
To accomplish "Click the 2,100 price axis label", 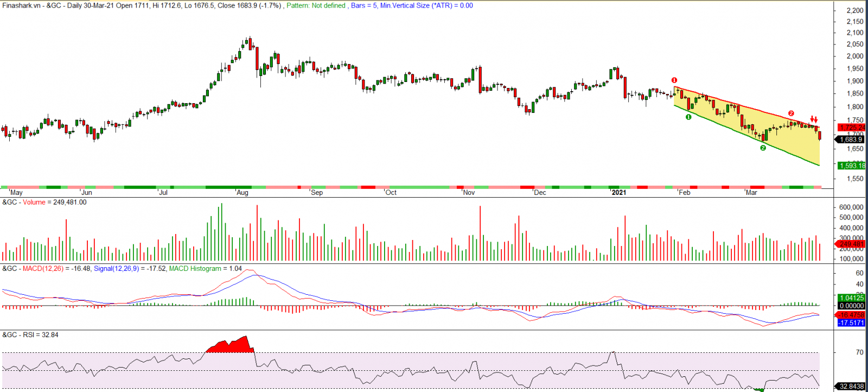I will [855, 33].
